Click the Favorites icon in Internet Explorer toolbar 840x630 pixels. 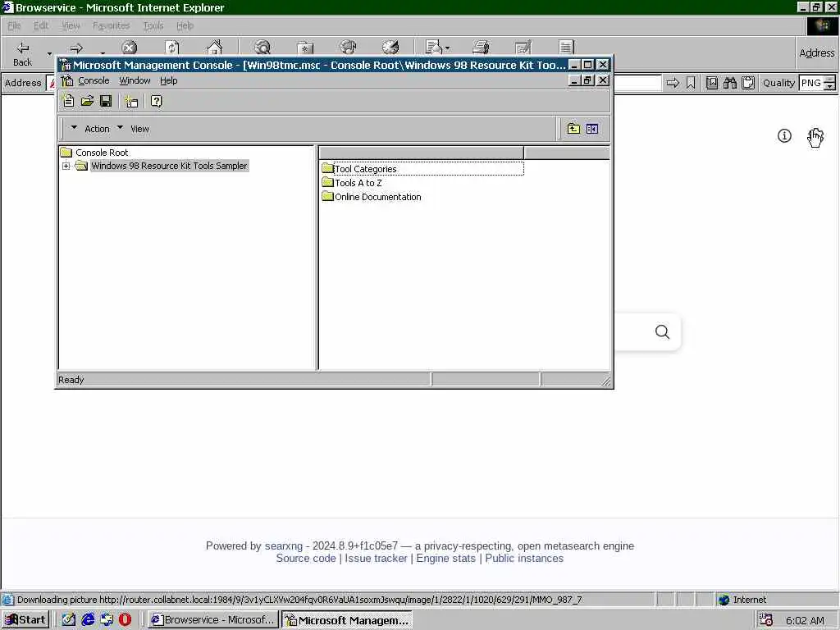click(305, 48)
